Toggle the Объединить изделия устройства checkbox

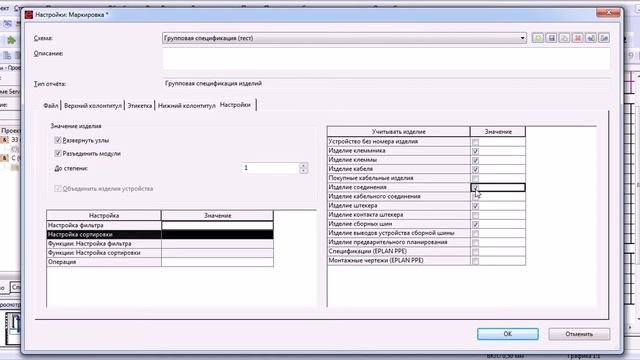pos(58,189)
